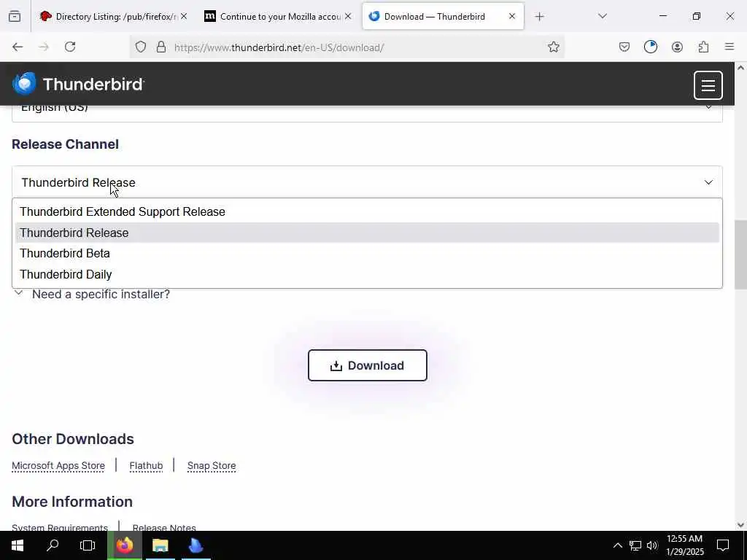Close the Download — Thunderbird tab
Viewport: 747px width, 560px height.
[511, 16]
